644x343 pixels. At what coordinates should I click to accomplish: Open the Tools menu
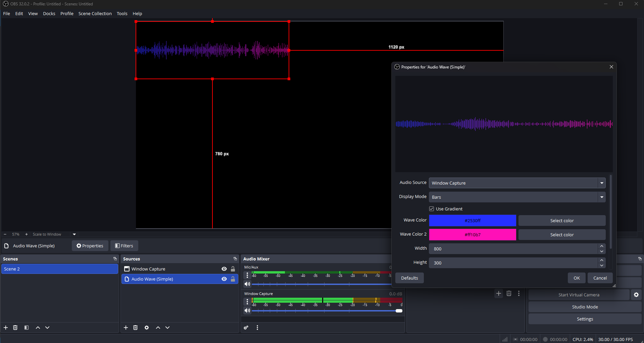pyautogui.click(x=122, y=13)
